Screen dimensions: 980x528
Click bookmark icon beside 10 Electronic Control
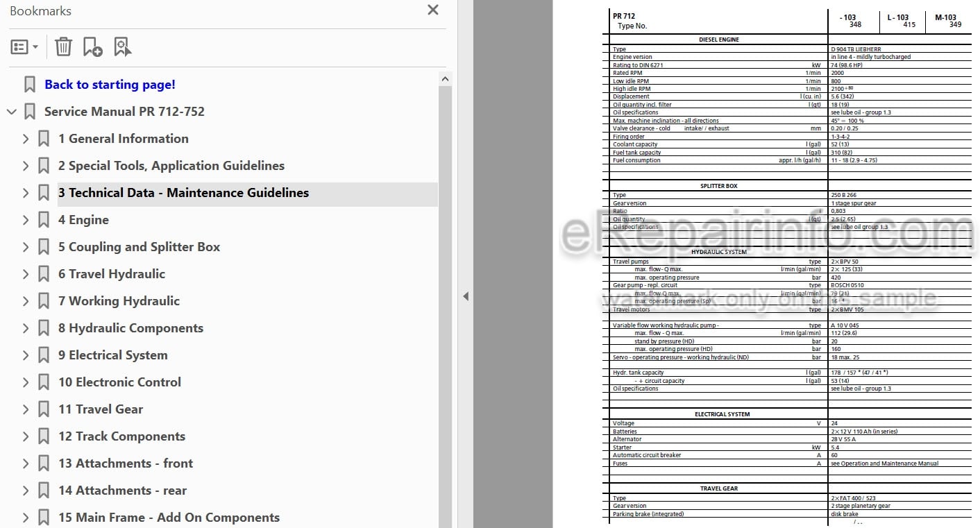[x=44, y=382]
